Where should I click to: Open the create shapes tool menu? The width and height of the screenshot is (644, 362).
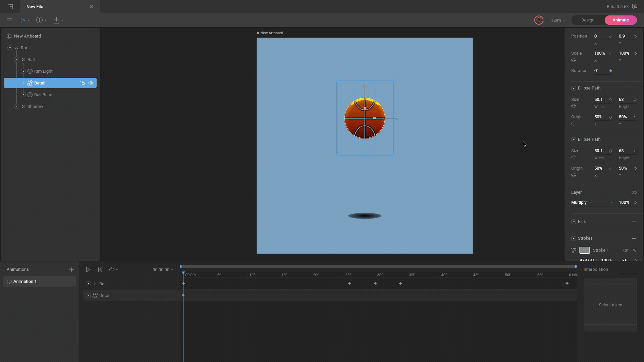(x=40, y=20)
